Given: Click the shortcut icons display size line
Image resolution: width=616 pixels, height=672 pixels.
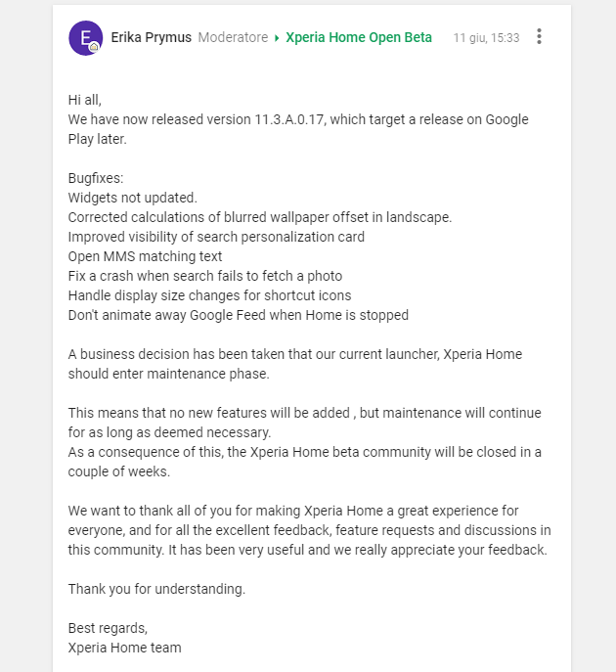Looking at the screenshot, I should pos(209,295).
